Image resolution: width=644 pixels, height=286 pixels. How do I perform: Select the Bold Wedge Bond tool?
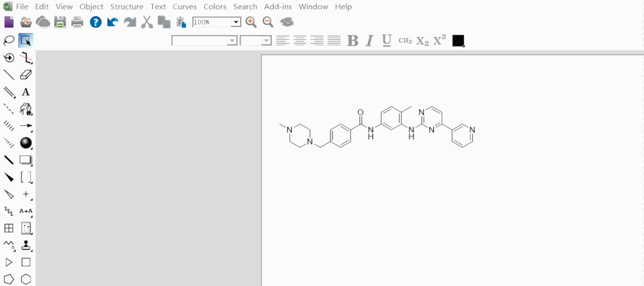click(8, 177)
